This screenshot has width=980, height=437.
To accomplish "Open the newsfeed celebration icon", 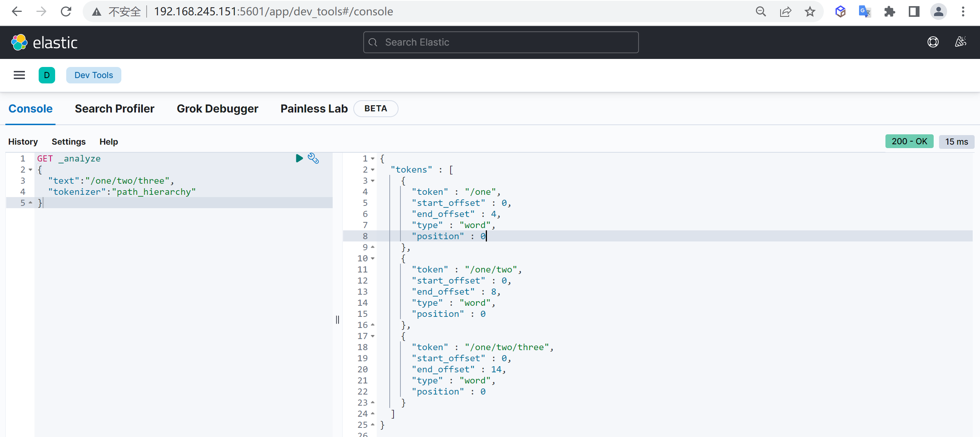I will coord(960,42).
